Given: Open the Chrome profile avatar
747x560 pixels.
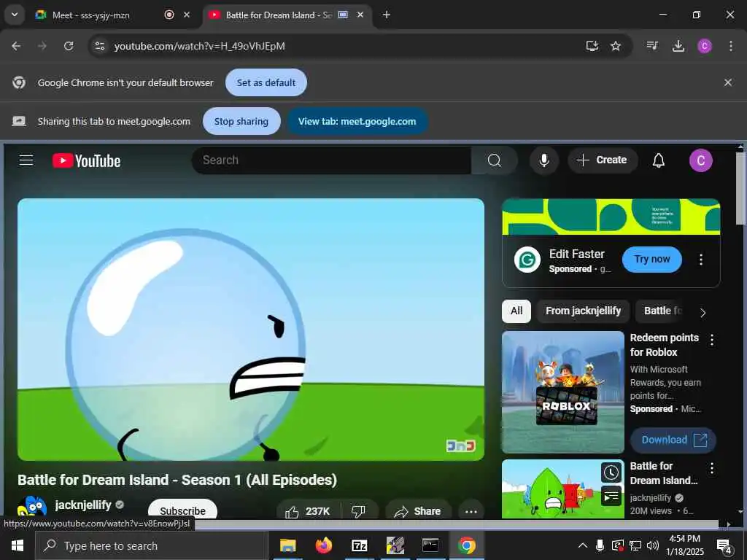Looking at the screenshot, I should 705,46.
